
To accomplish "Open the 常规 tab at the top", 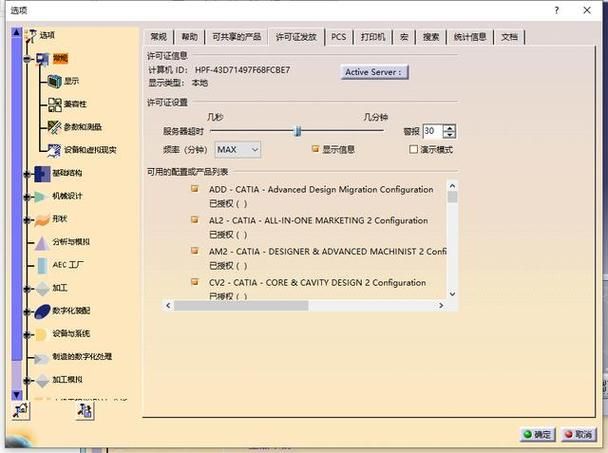I will pyautogui.click(x=159, y=37).
